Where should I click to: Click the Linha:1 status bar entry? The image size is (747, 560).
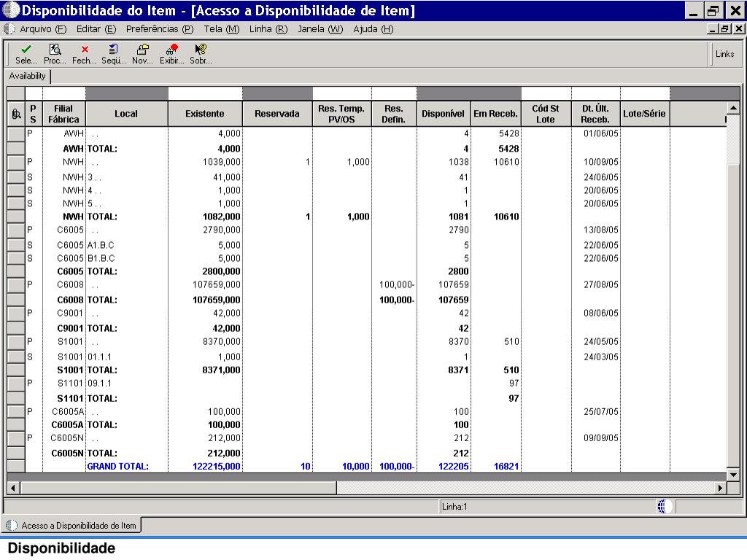[454, 507]
